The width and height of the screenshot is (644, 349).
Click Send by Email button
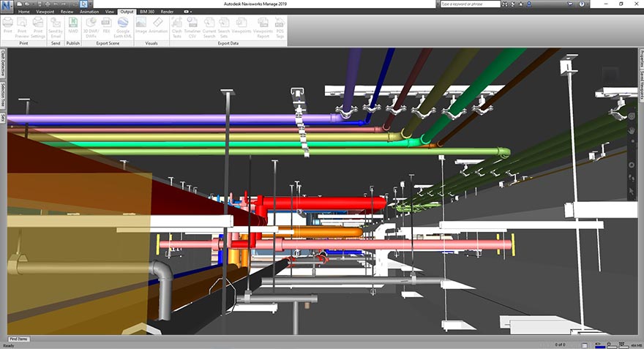pyautogui.click(x=56, y=27)
